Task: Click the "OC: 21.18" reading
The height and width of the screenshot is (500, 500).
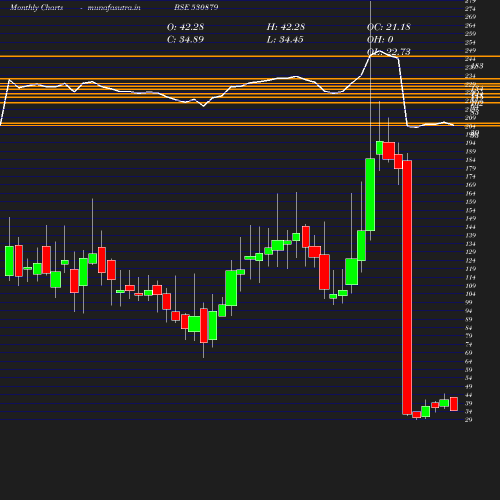Action: 389,27
